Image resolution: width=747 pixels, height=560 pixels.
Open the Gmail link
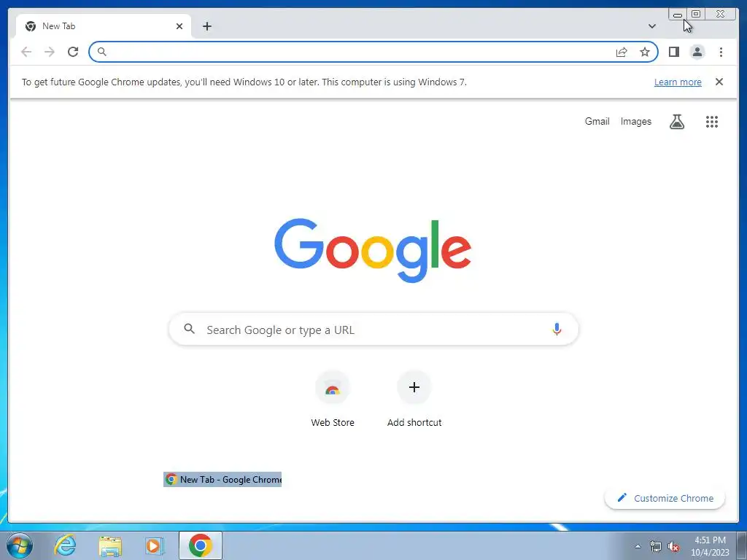(x=597, y=122)
